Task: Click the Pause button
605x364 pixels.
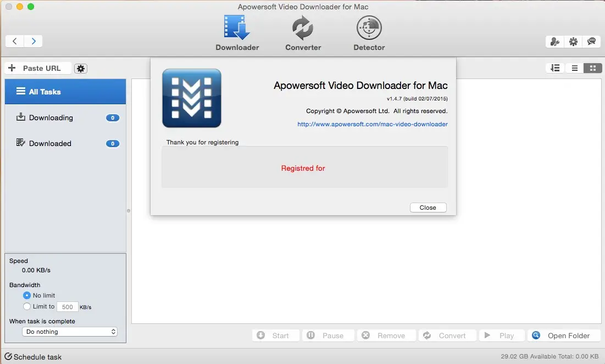Action: tap(329, 335)
